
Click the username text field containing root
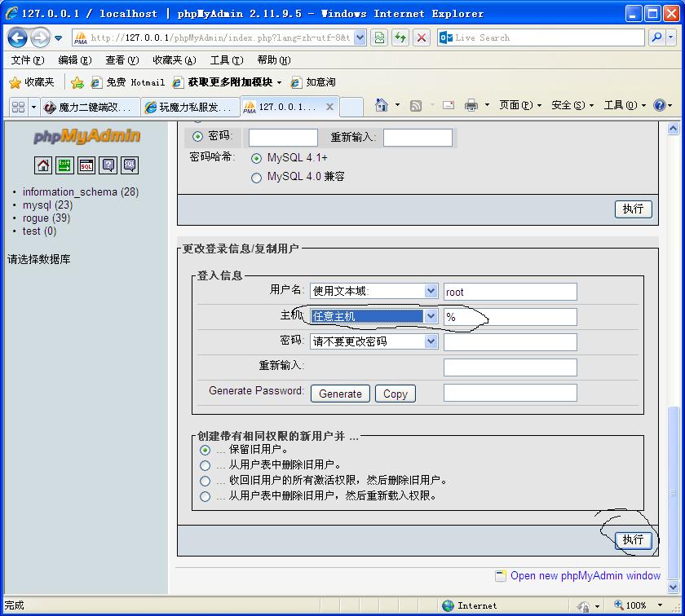(x=510, y=292)
